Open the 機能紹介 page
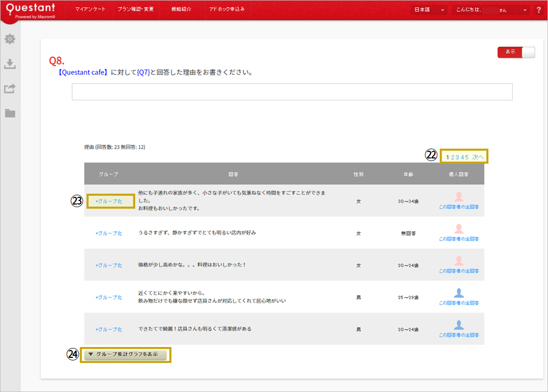The width and height of the screenshot is (548, 392). [181, 9]
